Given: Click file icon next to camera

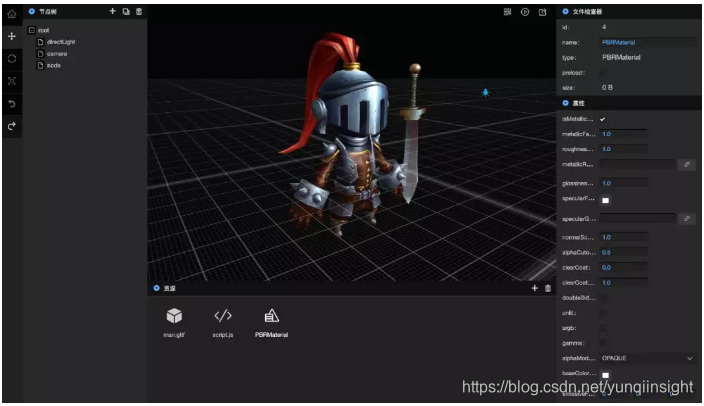Looking at the screenshot, I should tap(40, 53).
